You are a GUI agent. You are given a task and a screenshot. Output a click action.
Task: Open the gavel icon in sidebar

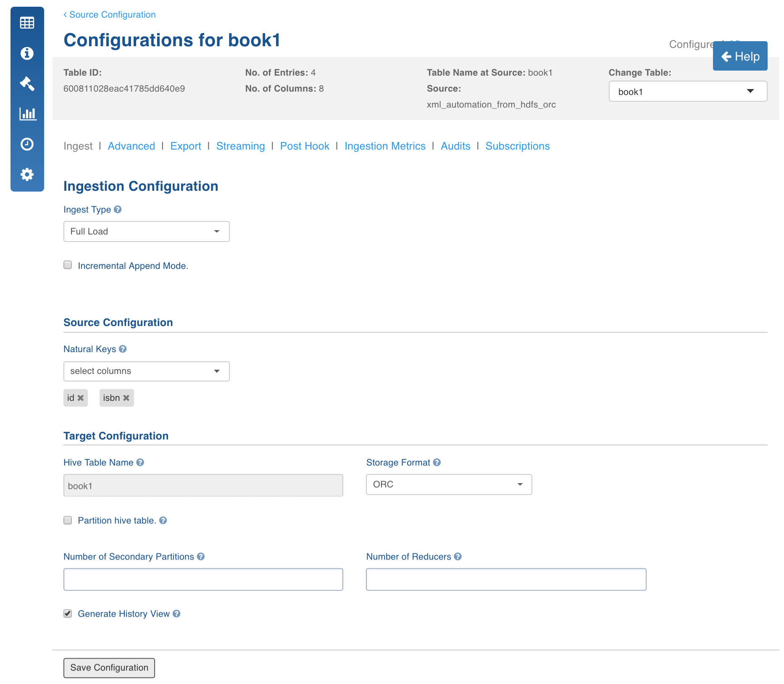pyautogui.click(x=27, y=84)
